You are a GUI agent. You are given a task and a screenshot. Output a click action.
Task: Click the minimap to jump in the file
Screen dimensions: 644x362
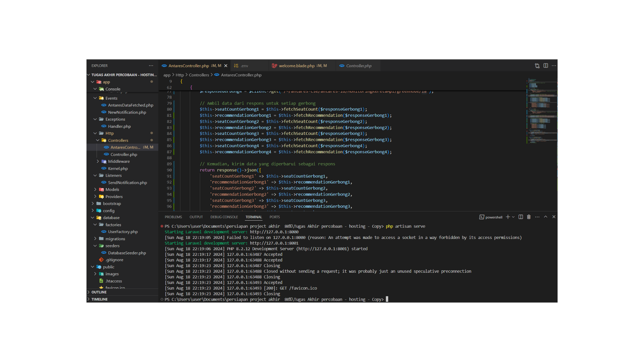pyautogui.click(x=541, y=111)
